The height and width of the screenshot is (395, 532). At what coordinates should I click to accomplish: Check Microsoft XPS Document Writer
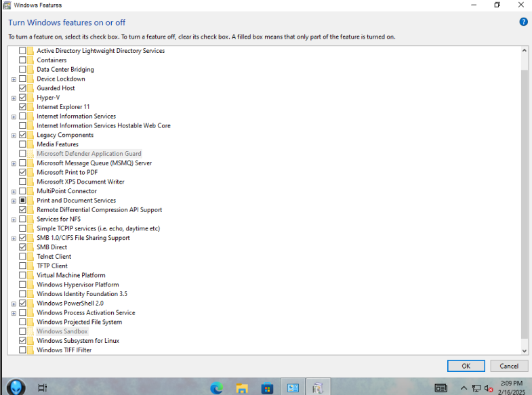[22, 182]
